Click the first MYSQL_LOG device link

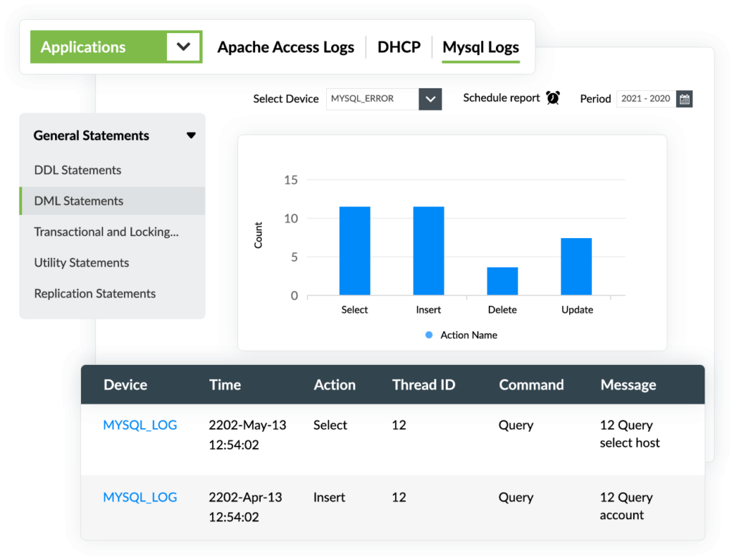[140, 425]
